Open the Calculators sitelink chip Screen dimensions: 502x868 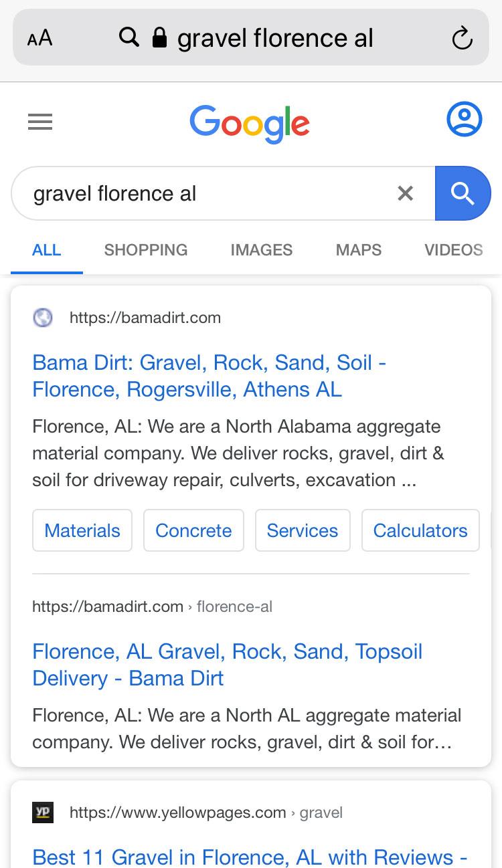point(420,530)
